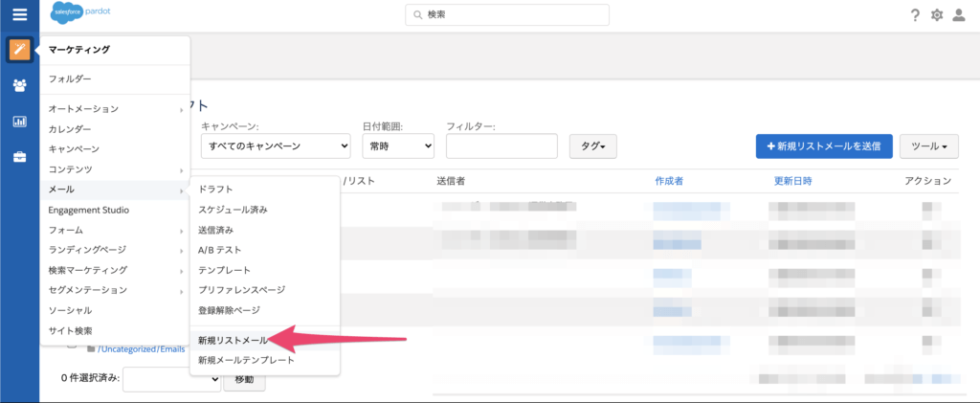The width and height of the screenshot is (980, 403).
Task: Open the settings gear icon
Action: tap(936, 15)
